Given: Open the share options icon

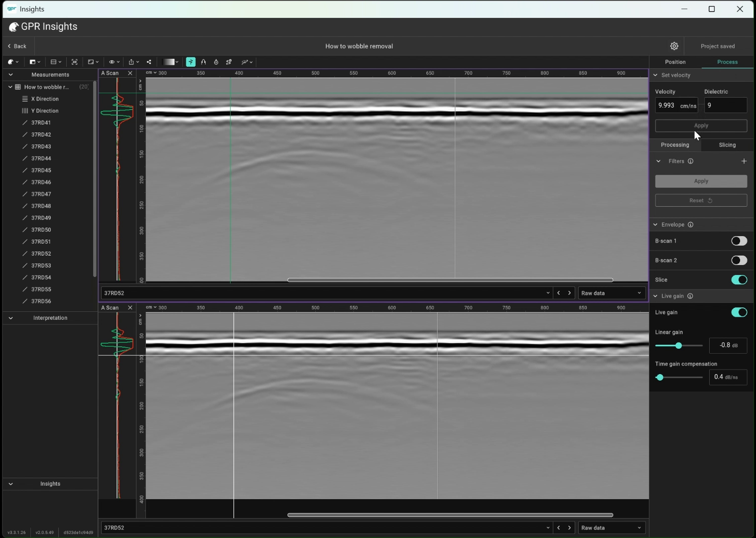Looking at the screenshot, I should pos(148,62).
